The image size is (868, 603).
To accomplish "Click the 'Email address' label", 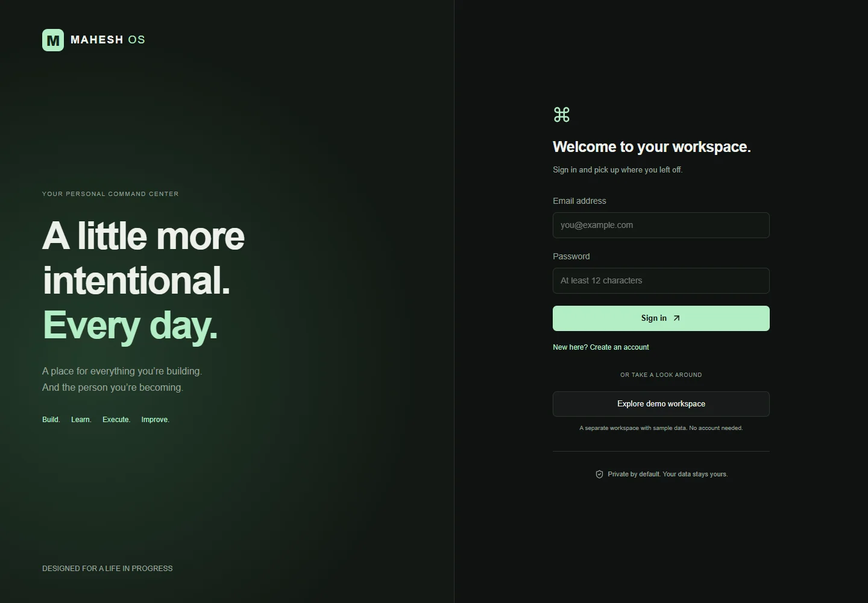I will point(579,201).
